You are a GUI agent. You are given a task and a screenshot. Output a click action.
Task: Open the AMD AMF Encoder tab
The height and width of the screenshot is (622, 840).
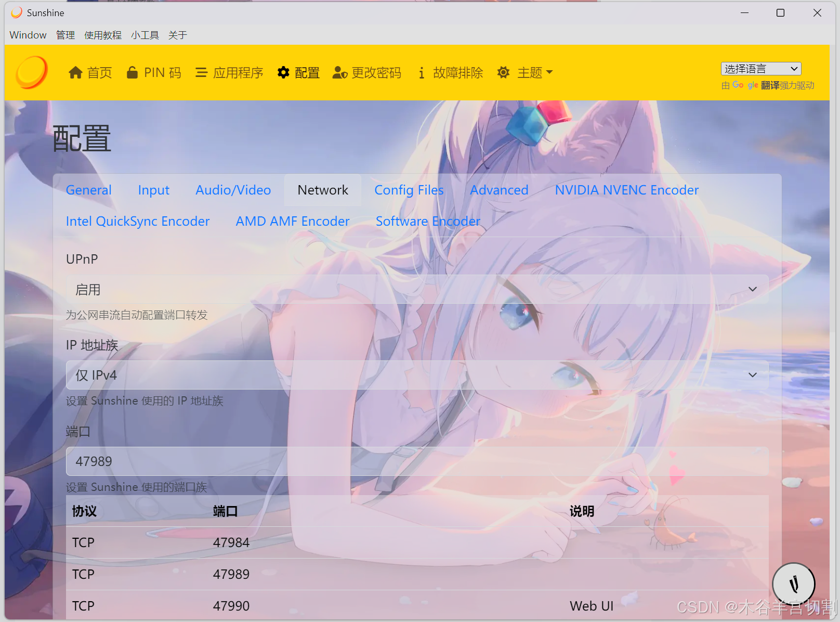pyautogui.click(x=293, y=221)
